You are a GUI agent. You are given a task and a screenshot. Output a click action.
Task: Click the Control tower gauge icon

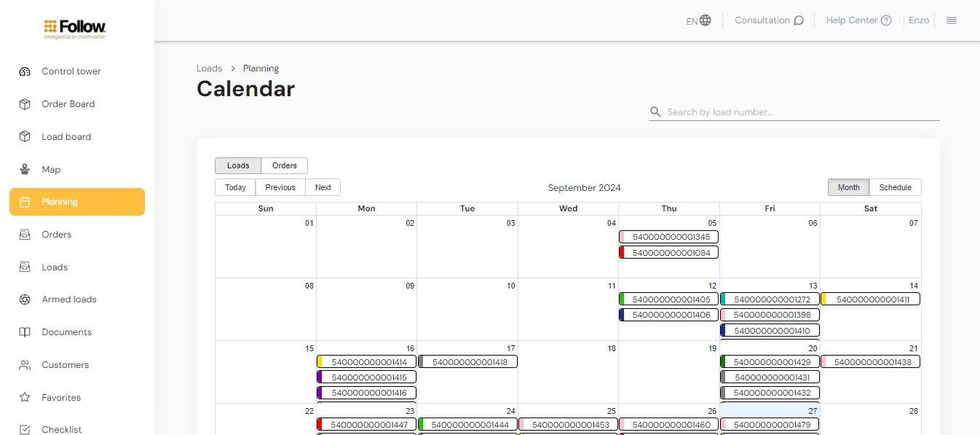pos(25,71)
